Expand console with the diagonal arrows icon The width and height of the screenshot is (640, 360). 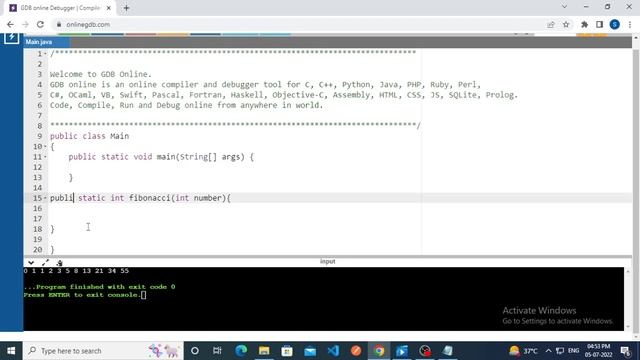pyautogui.click(x=45, y=263)
